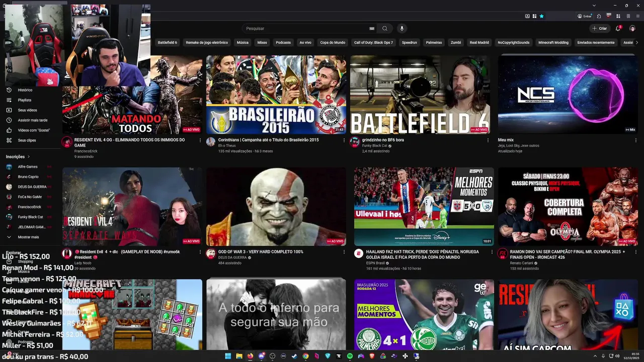This screenshot has height=362, width=644.
Task: Open the Palmeiras 4x1 highlights thumbnail
Action: point(424,315)
